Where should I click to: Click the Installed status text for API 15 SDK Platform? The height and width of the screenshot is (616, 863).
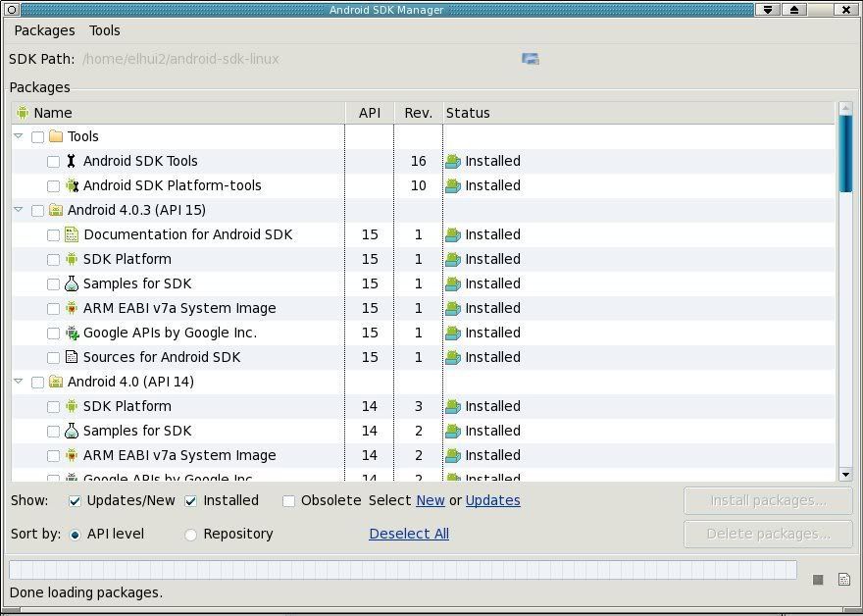(x=492, y=259)
